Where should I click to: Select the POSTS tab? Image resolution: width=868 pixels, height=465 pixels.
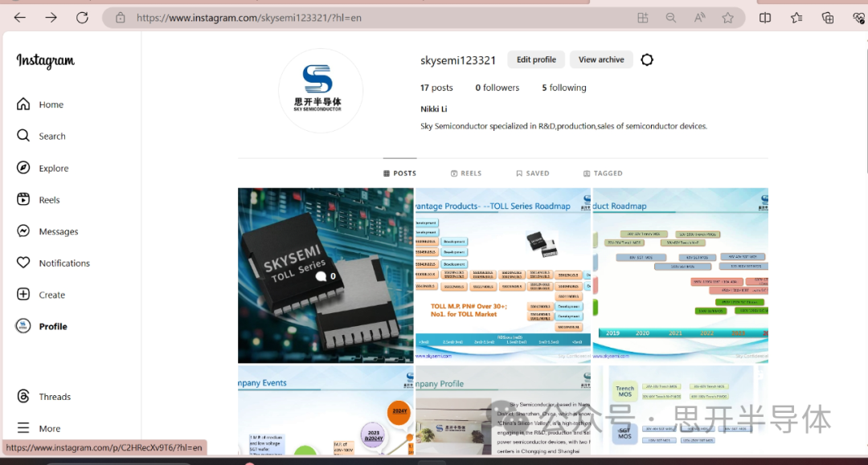(399, 173)
